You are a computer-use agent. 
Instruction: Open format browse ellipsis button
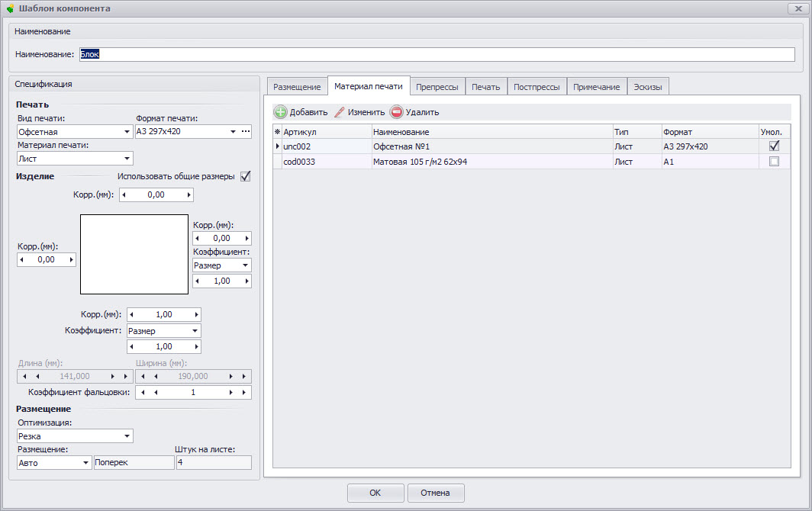click(x=246, y=131)
